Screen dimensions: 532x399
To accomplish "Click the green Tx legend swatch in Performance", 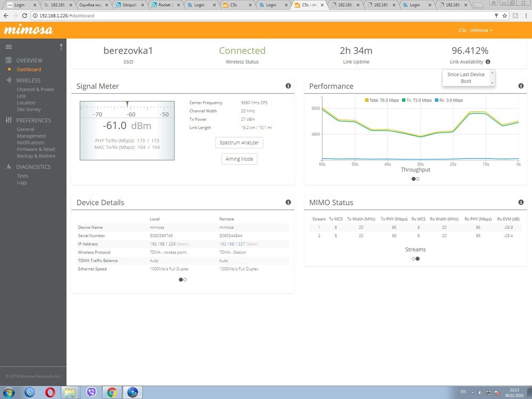I will 403,100.
